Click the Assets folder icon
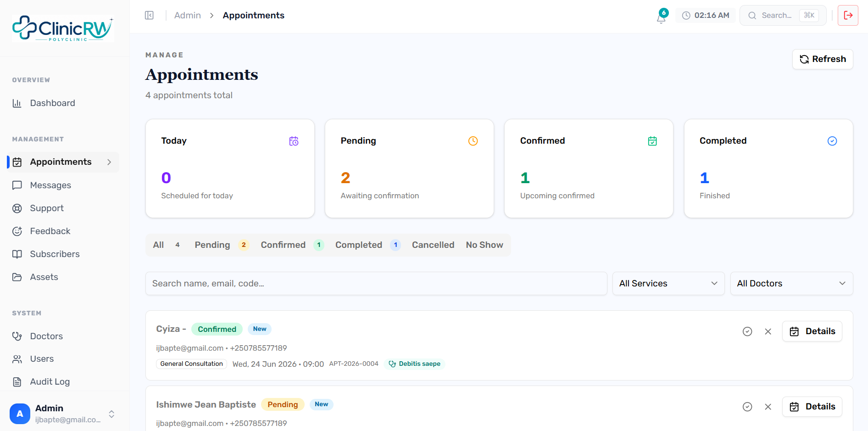The height and width of the screenshot is (431, 868). coord(17,277)
